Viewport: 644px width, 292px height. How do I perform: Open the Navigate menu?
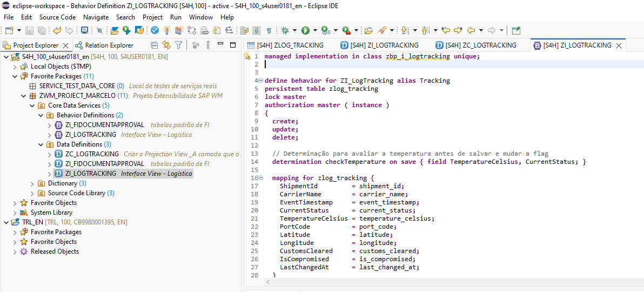96,17
